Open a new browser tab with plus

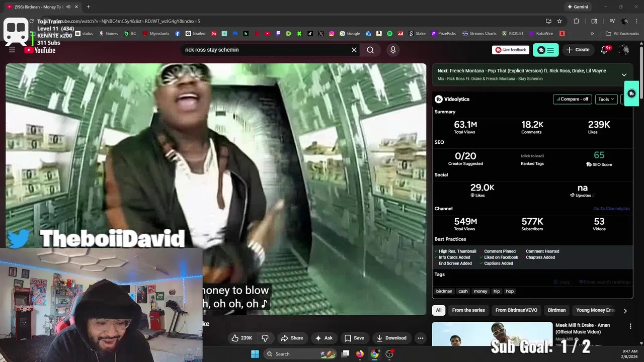pos(89,7)
